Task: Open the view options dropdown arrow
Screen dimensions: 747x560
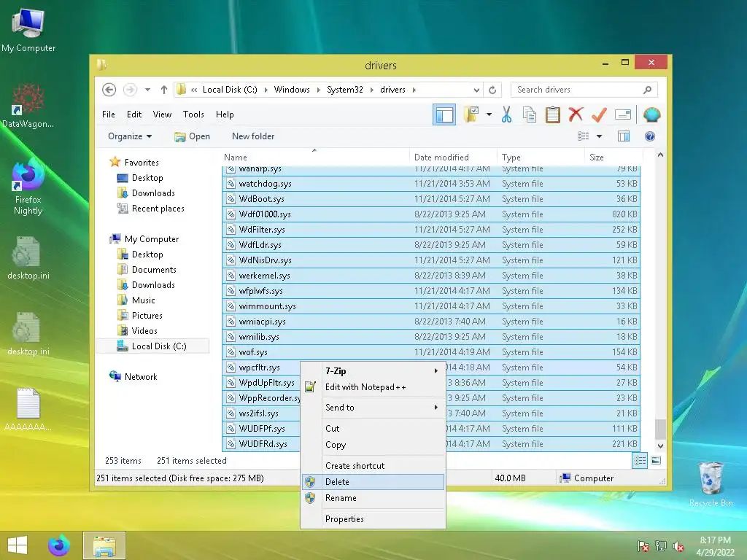Action: [600, 136]
